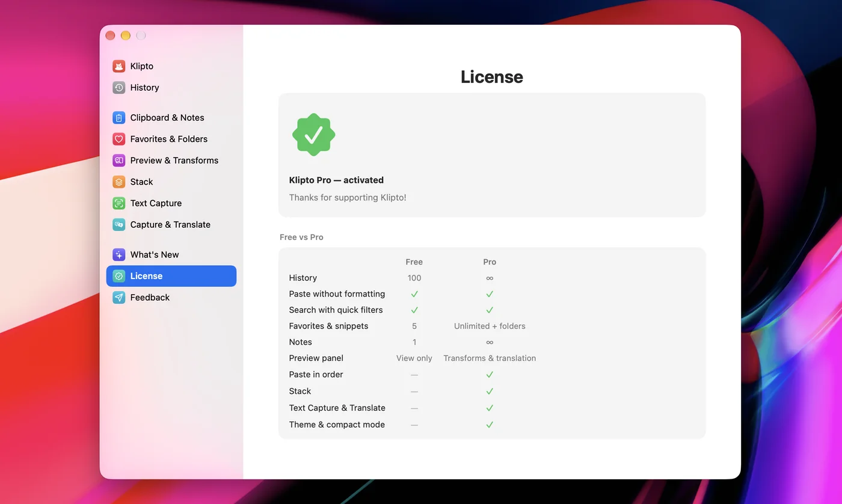The image size is (842, 504).
Task: Click the Klipto app icon in sidebar
Action: click(x=119, y=66)
